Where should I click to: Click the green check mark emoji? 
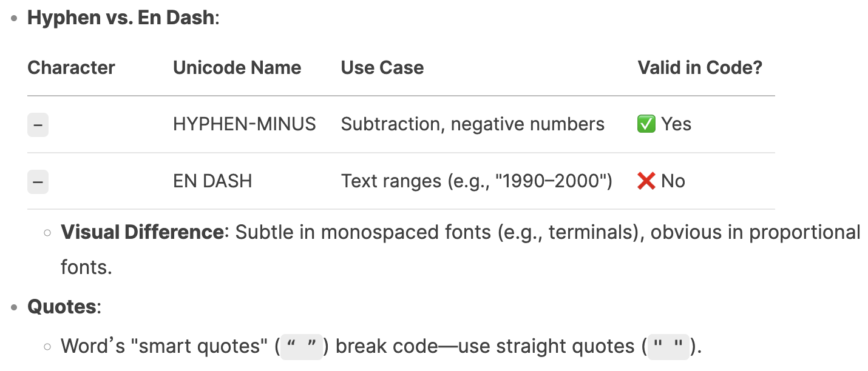(646, 124)
